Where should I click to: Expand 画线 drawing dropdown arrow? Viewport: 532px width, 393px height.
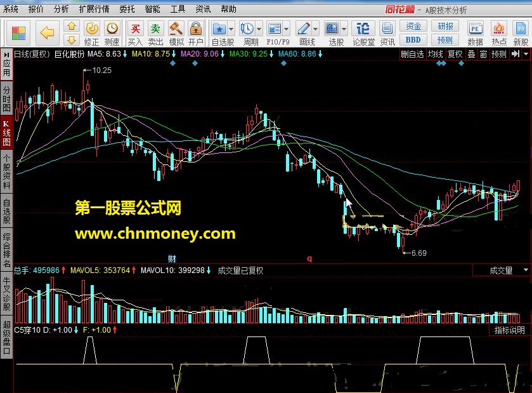click(x=316, y=29)
